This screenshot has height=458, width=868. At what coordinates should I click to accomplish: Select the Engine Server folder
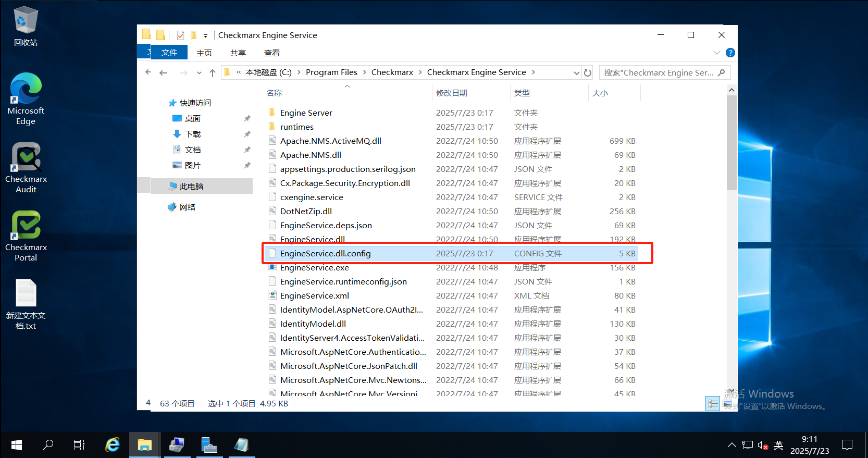(306, 113)
